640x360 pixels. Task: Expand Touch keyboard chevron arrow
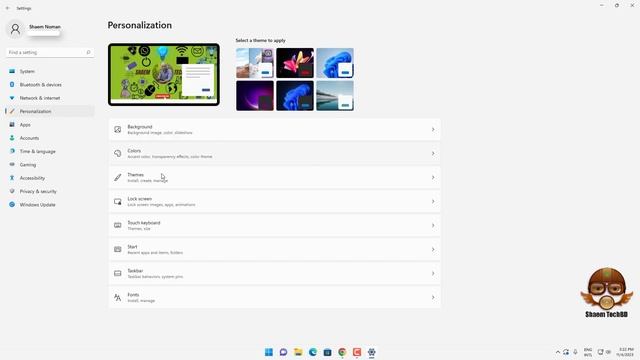coord(433,225)
